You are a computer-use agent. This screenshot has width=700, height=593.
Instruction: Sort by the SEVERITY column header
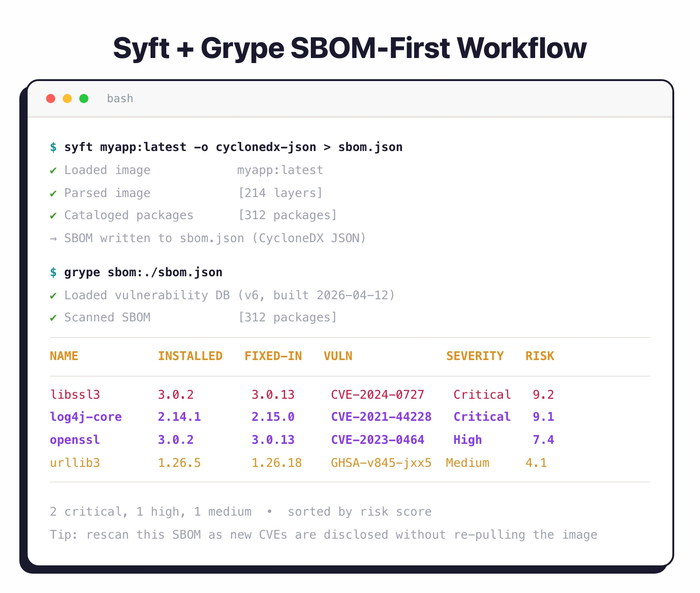tap(475, 355)
